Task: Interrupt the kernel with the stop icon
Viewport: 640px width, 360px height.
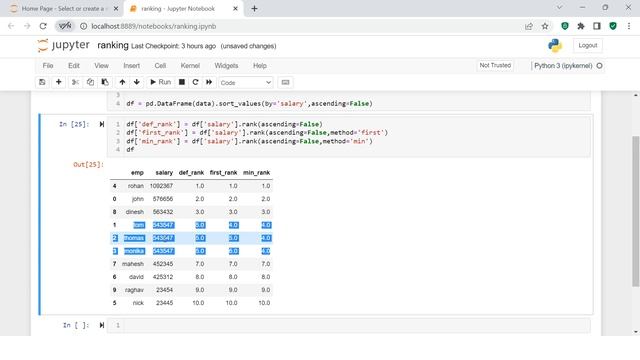Action: click(182, 82)
